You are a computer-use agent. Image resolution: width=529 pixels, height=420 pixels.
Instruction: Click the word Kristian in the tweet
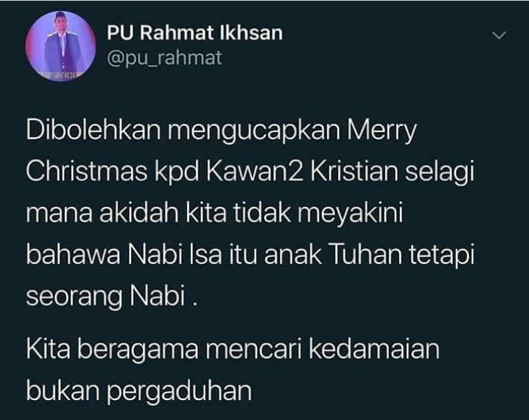354,172
